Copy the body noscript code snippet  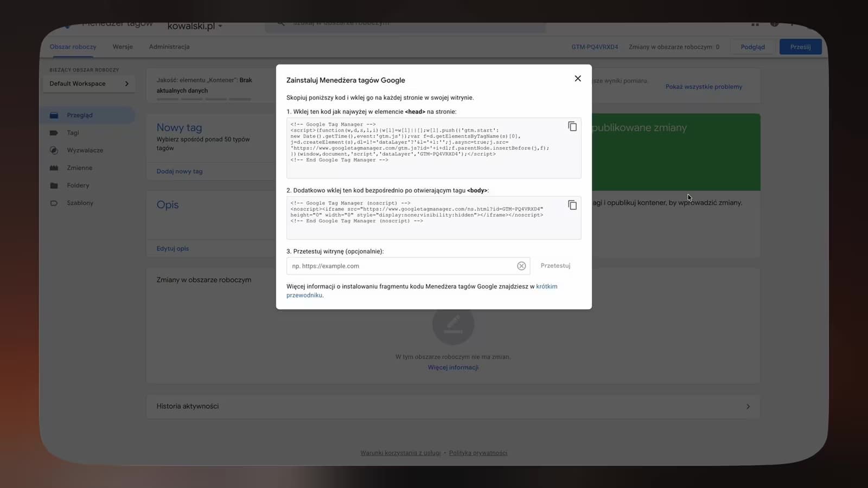[x=572, y=205]
